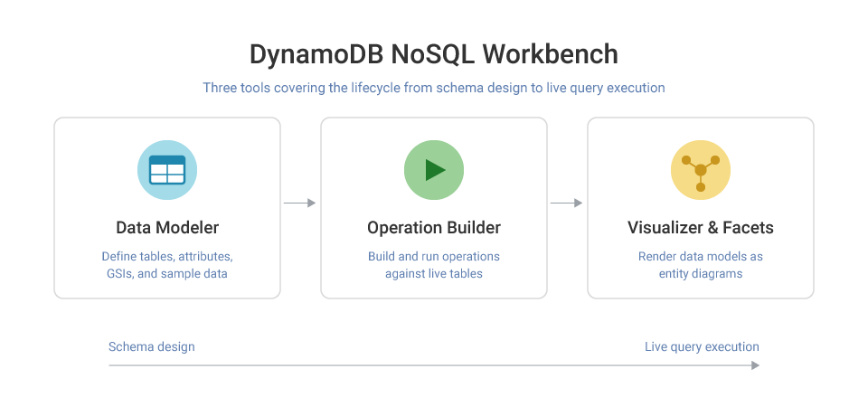Click the 'Live query execution' label
This screenshot has width=868, height=407.
coord(702,346)
